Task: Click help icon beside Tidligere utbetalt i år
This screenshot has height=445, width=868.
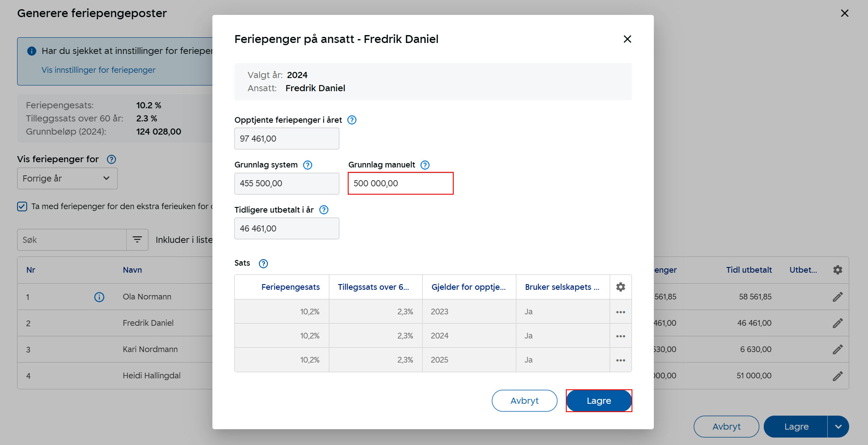Action: [324, 210]
